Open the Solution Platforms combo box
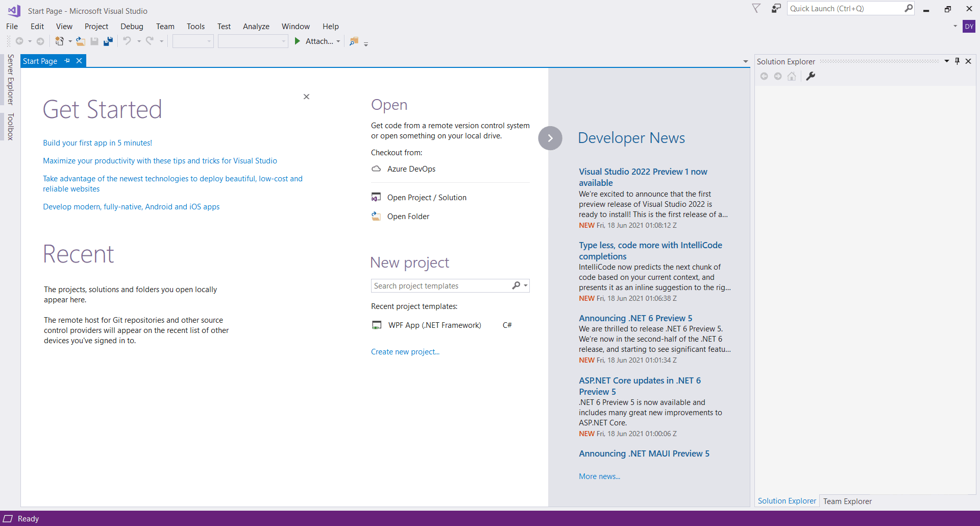980x526 pixels. 253,41
